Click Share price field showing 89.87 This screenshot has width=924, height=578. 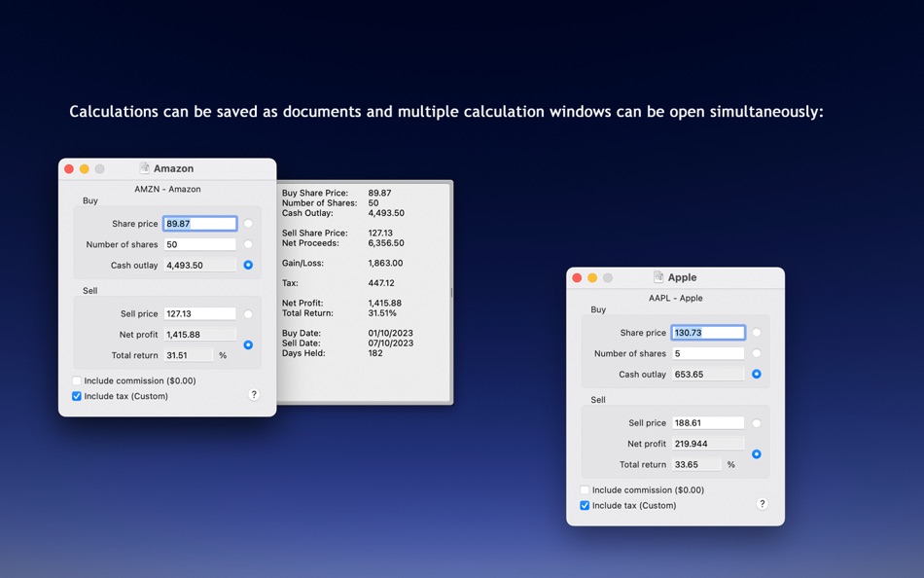point(199,224)
